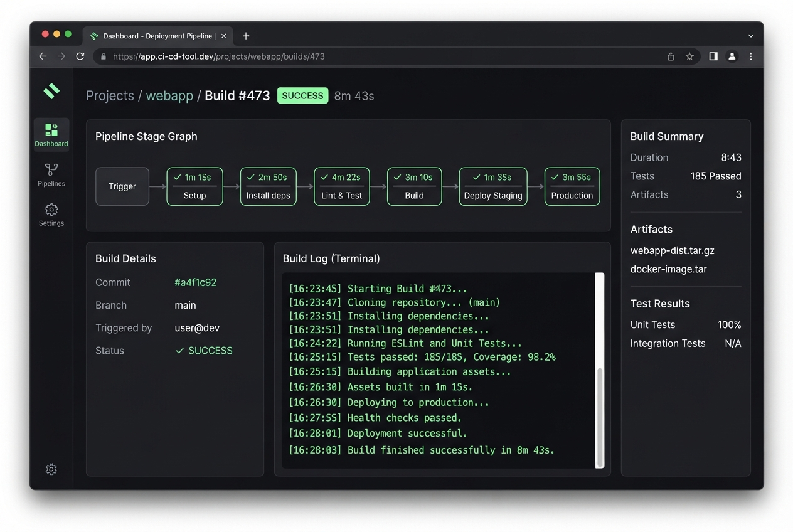The width and height of the screenshot is (793, 532).
Task: Click the user@dev triggered-by value
Action: pyautogui.click(x=197, y=328)
